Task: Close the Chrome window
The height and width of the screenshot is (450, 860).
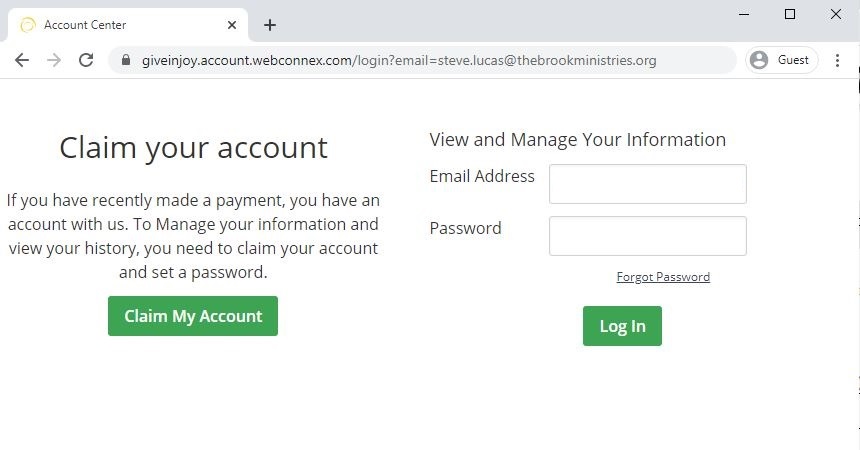Action: click(836, 14)
